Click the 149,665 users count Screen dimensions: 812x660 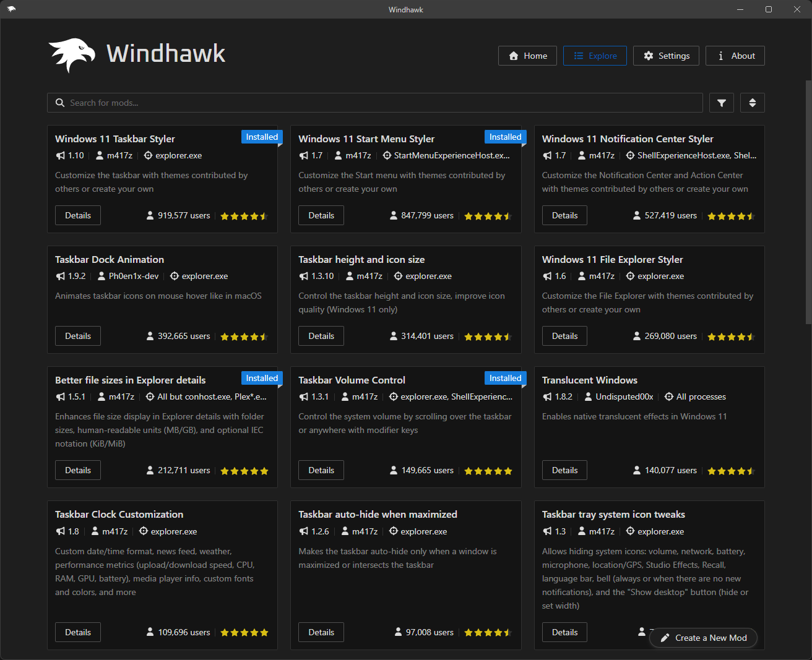click(428, 470)
